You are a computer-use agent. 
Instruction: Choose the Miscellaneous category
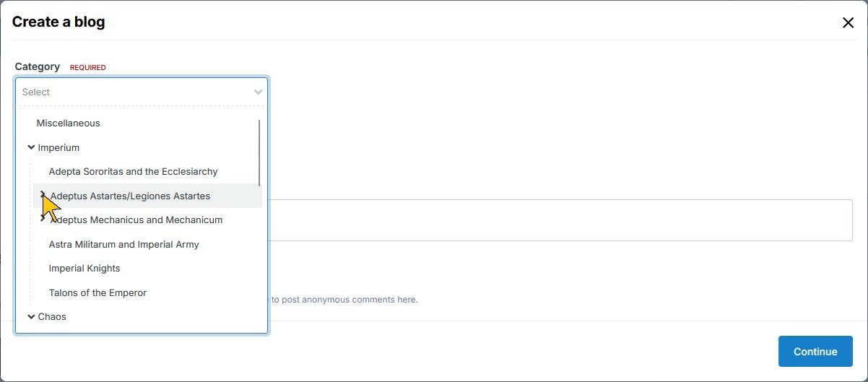coord(68,123)
